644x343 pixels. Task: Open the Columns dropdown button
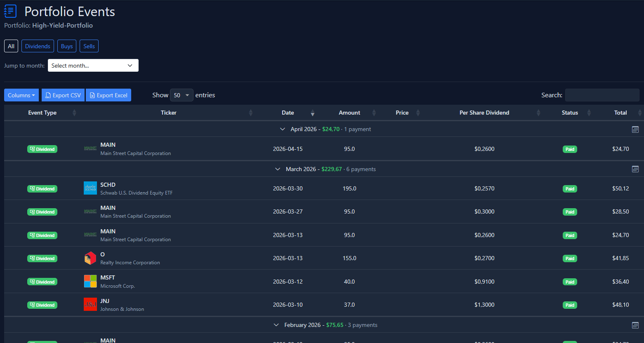(x=21, y=95)
